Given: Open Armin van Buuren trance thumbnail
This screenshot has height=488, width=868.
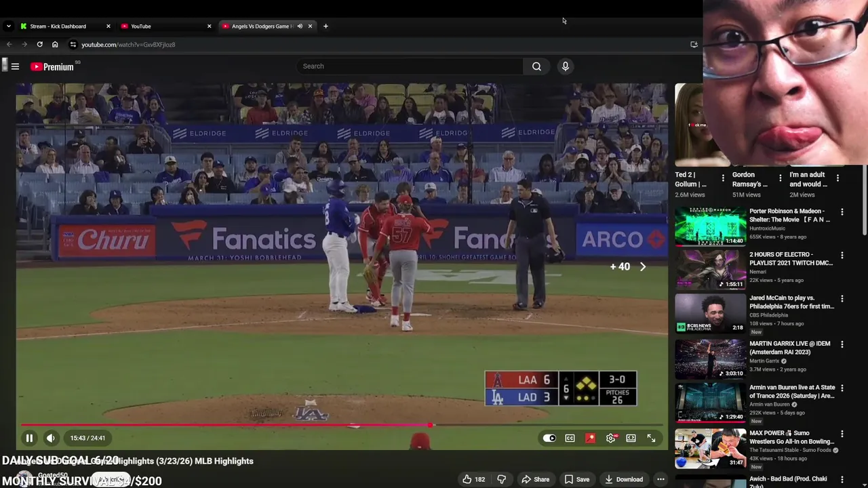Looking at the screenshot, I should point(710,402).
